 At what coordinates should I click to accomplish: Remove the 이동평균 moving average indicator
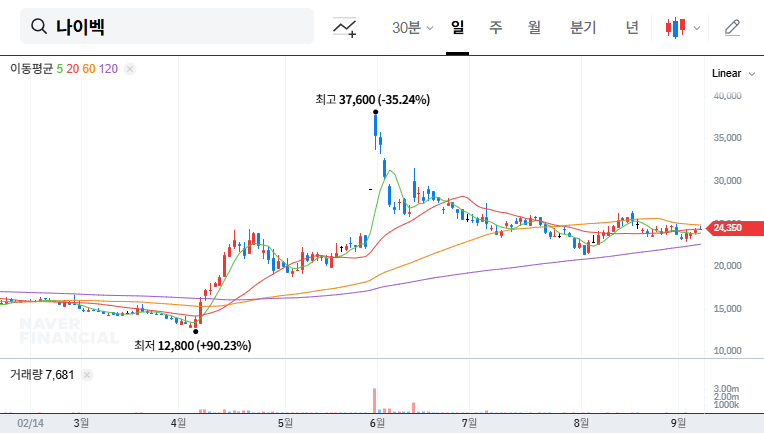[130, 69]
